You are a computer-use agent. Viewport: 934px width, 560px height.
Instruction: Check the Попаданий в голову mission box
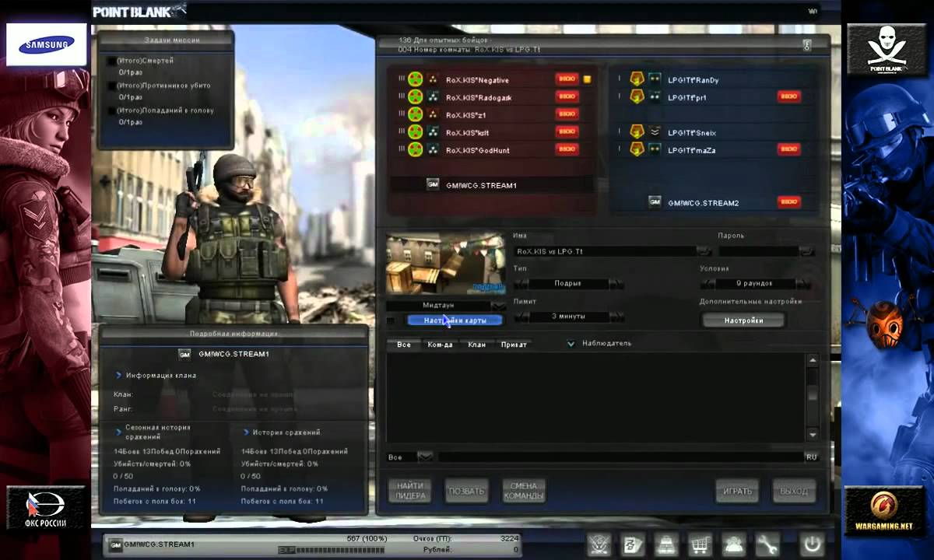111,110
